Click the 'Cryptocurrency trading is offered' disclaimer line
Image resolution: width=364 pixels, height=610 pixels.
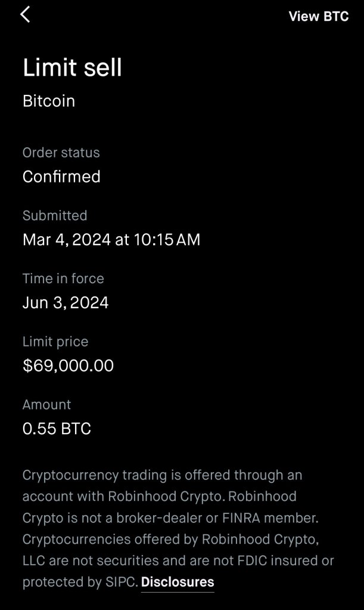tap(162, 475)
